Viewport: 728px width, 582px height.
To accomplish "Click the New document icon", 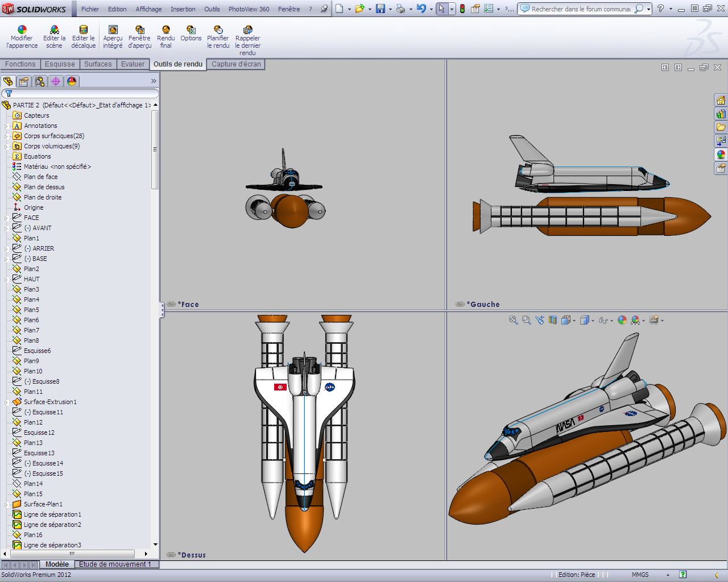I will [x=340, y=9].
